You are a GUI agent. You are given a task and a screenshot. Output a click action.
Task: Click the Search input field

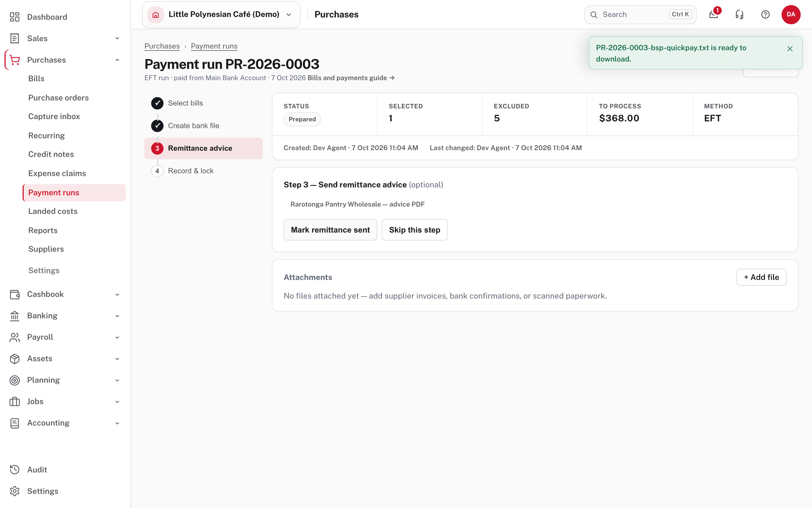tap(640, 14)
